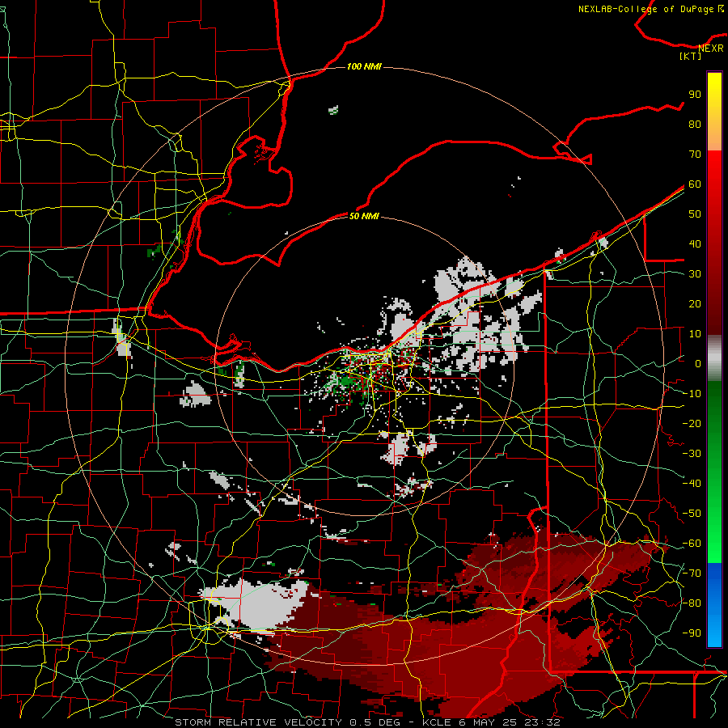Viewport: 728px width, 728px height.
Task: Click the 80 value on velocity scale
Action: 695,124
